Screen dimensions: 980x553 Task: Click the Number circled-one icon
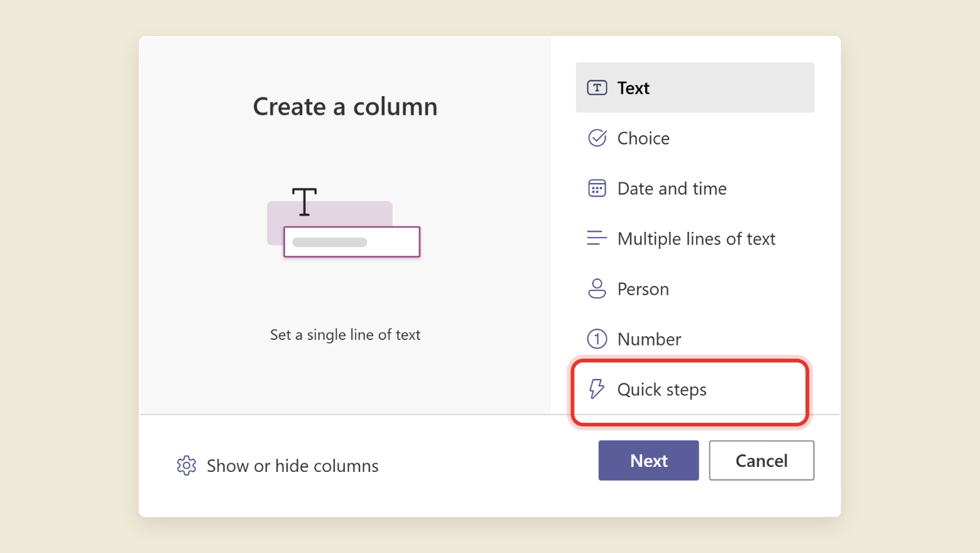(597, 339)
